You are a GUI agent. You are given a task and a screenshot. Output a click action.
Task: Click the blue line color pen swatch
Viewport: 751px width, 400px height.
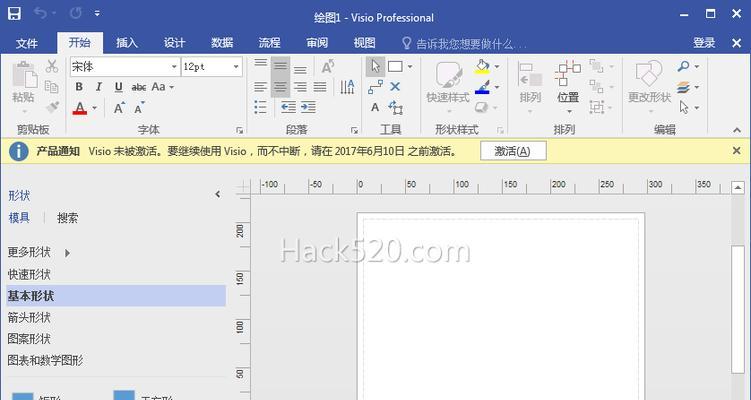(x=482, y=87)
